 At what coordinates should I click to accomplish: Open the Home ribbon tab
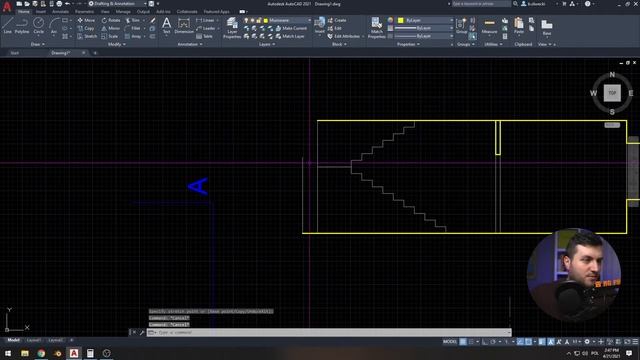[x=24, y=12]
